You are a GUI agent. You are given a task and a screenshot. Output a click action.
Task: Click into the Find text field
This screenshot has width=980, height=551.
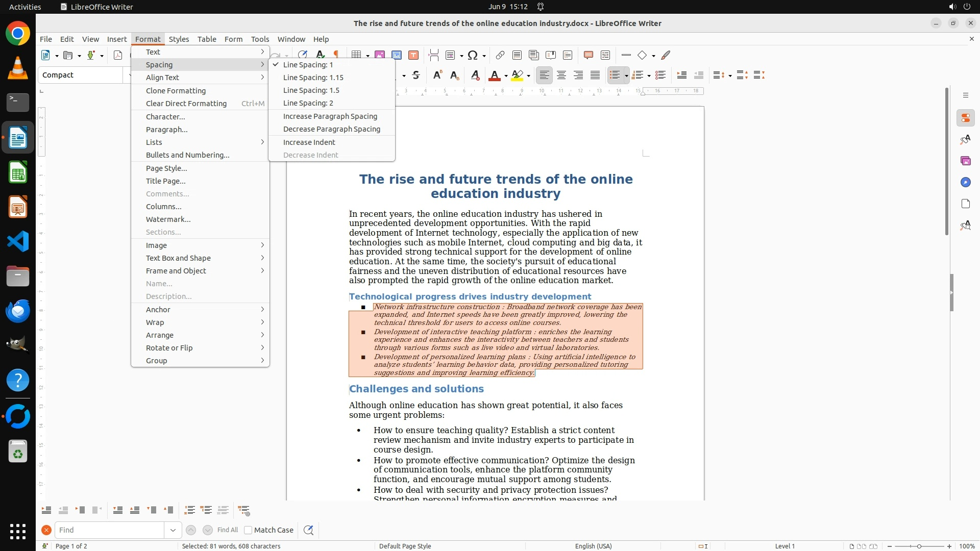point(109,530)
